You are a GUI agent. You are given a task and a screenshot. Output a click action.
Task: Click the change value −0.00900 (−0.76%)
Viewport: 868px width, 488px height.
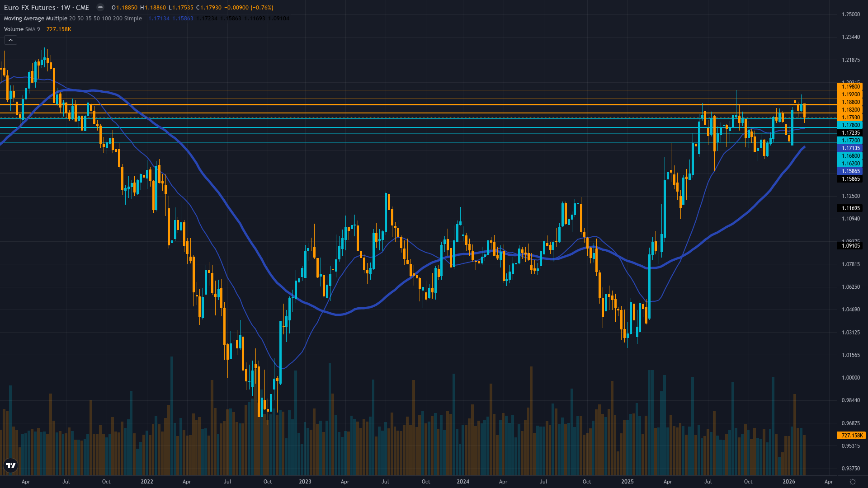pos(249,8)
